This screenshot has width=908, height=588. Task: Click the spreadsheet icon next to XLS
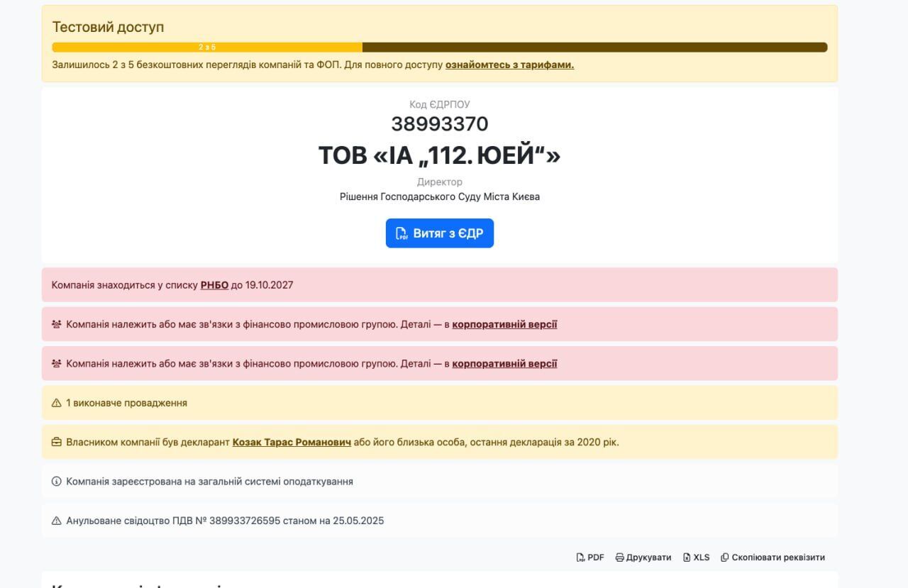click(687, 558)
